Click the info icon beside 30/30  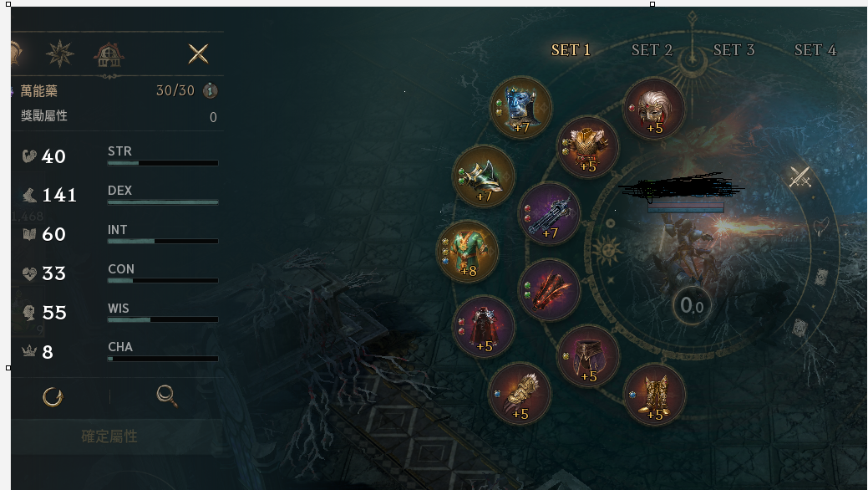pos(210,90)
